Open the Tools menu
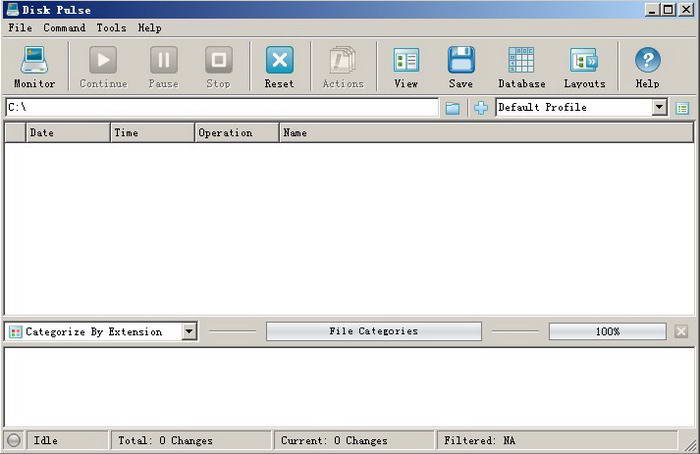The width and height of the screenshot is (700, 454). pyautogui.click(x=111, y=28)
